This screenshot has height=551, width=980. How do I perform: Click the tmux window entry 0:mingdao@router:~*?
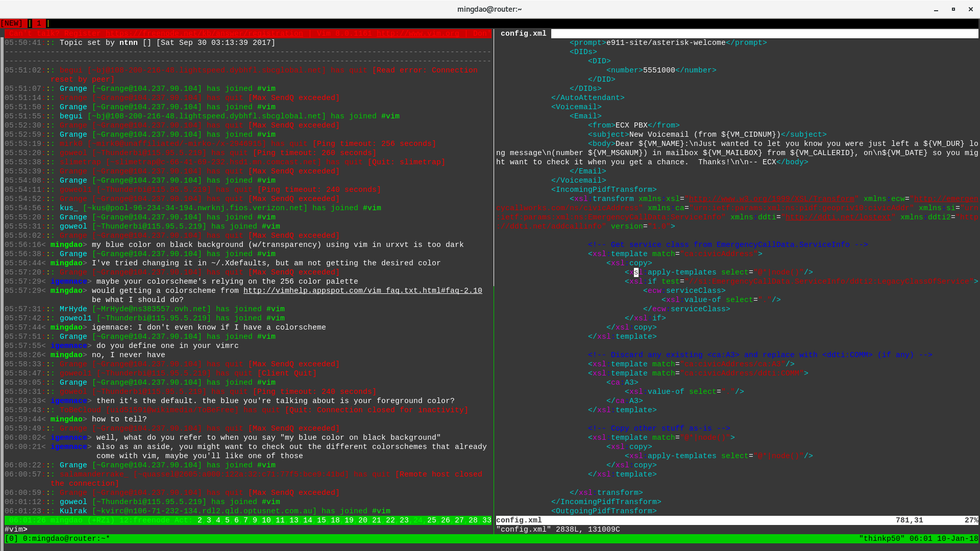point(66,539)
